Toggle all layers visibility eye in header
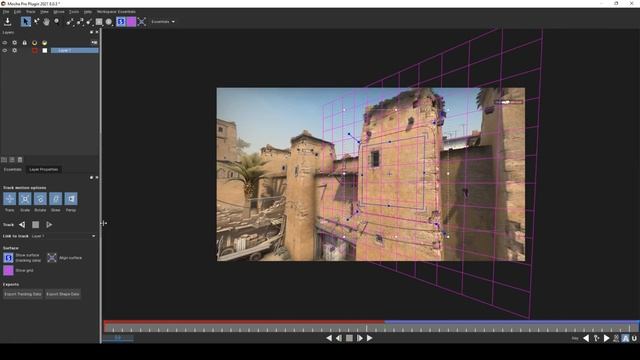640x360 pixels. 4,42
